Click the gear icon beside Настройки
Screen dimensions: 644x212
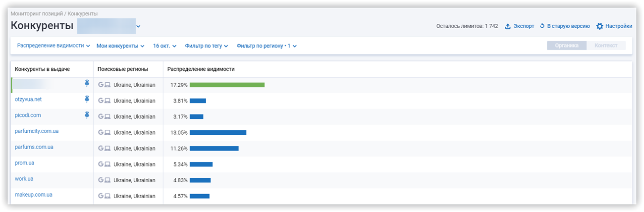pyautogui.click(x=599, y=26)
